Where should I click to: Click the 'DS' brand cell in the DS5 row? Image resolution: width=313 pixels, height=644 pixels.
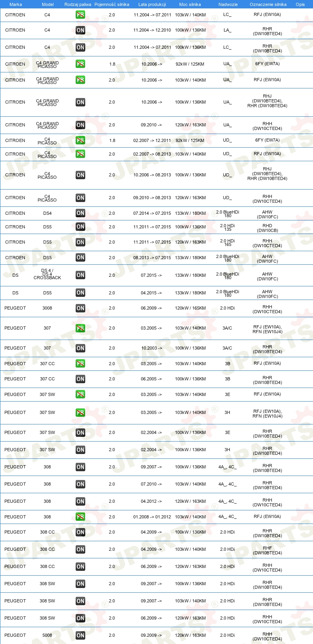pos(15,293)
